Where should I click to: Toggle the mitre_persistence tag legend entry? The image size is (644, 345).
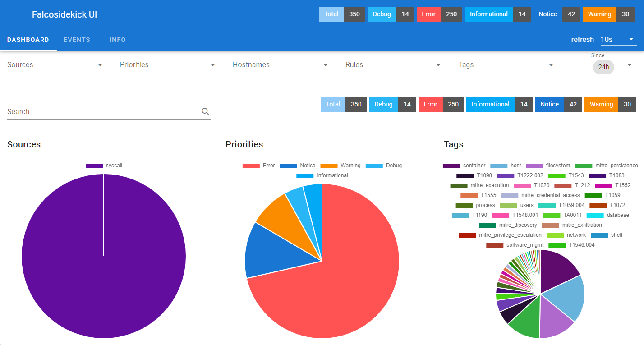[607, 166]
